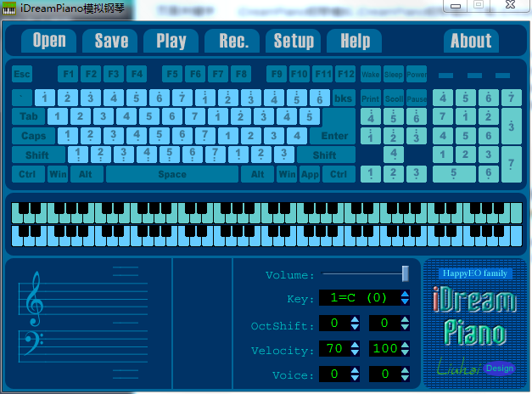532x394 pixels.
Task: Click the treble clef symbol
Action: click(34, 299)
